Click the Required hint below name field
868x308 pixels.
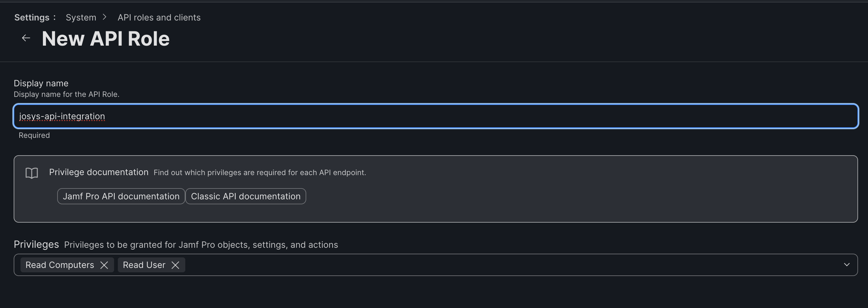[34, 135]
